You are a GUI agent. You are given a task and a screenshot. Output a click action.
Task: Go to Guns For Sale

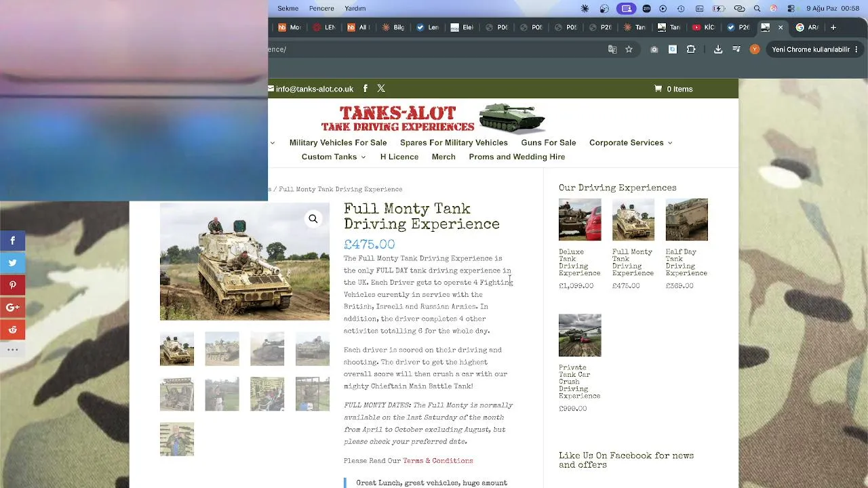[x=549, y=143]
